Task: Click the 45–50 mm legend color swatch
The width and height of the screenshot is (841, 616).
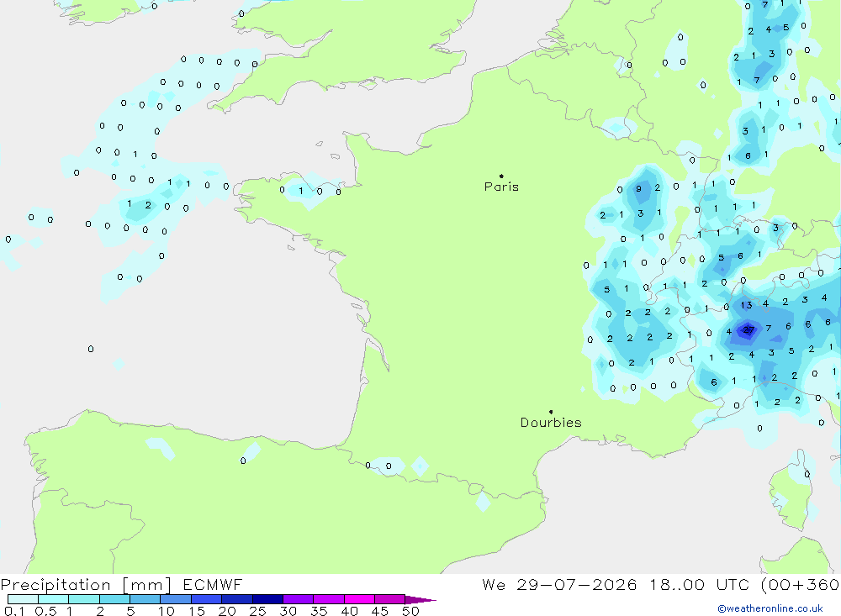Action: [389, 599]
